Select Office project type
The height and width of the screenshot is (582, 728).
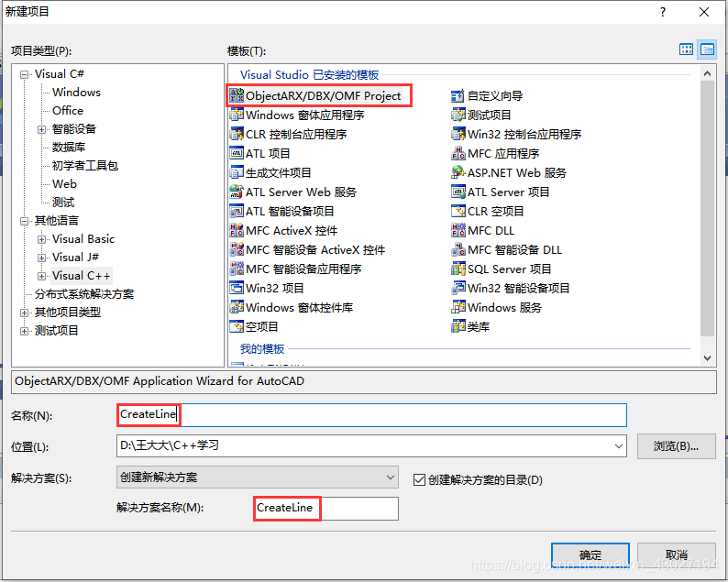tap(68, 111)
